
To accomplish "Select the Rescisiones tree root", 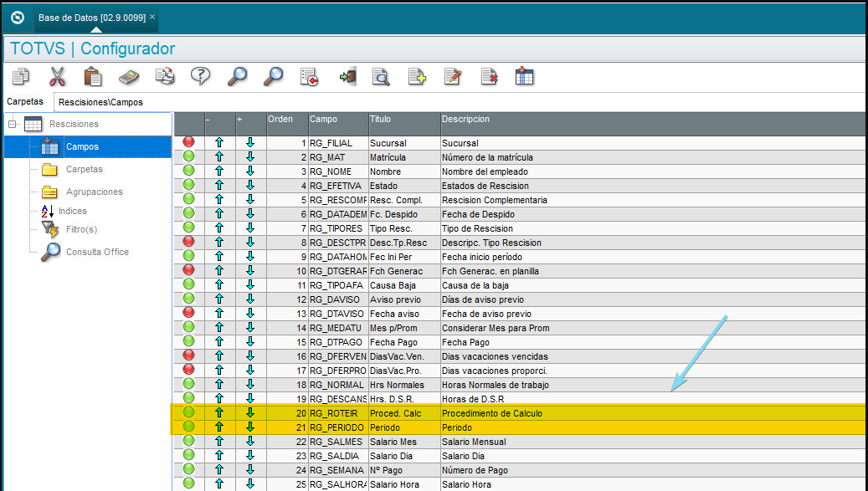I will pos(74,124).
